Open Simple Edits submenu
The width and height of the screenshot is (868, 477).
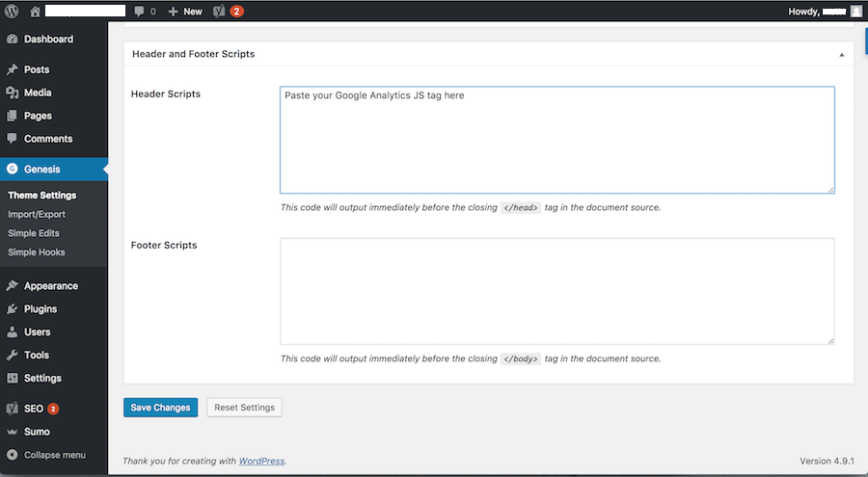click(x=33, y=233)
